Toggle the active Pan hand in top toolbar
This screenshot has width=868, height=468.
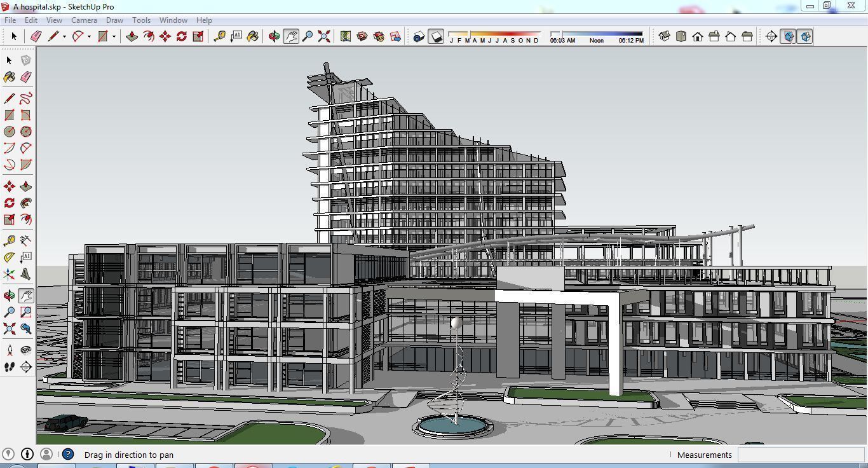coord(291,37)
